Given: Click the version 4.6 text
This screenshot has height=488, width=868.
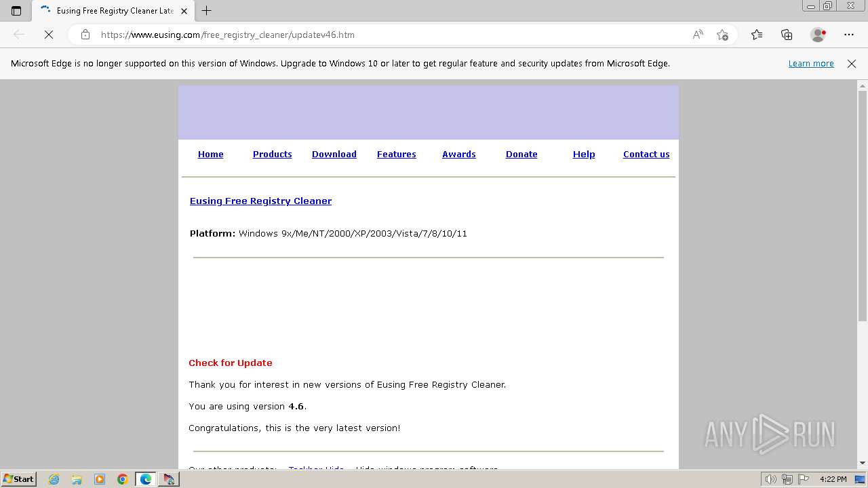Looking at the screenshot, I should (x=296, y=407).
